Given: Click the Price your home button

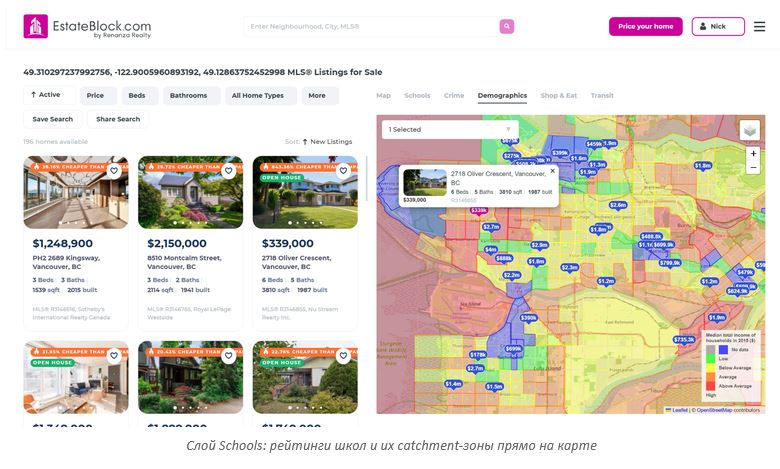Looking at the screenshot, I should coord(646,26).
